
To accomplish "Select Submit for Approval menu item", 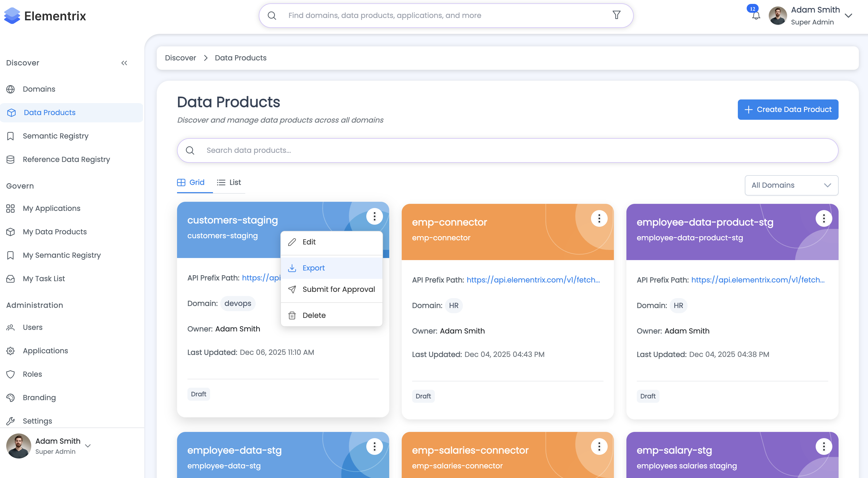I will (x=331, y=289).
